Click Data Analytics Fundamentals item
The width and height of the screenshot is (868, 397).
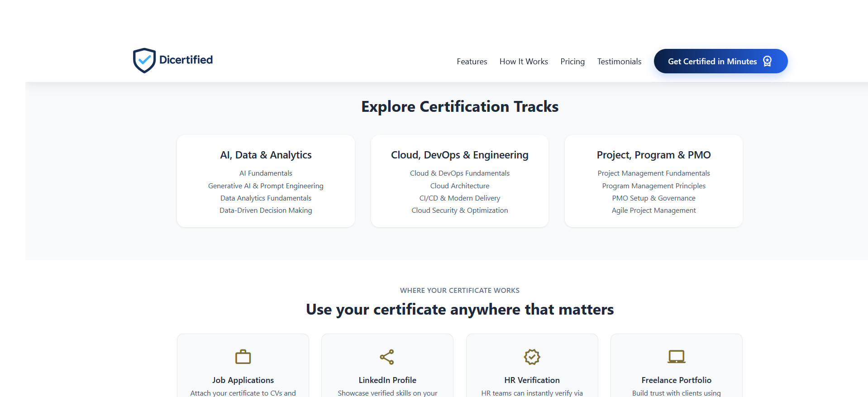(266, 198)
